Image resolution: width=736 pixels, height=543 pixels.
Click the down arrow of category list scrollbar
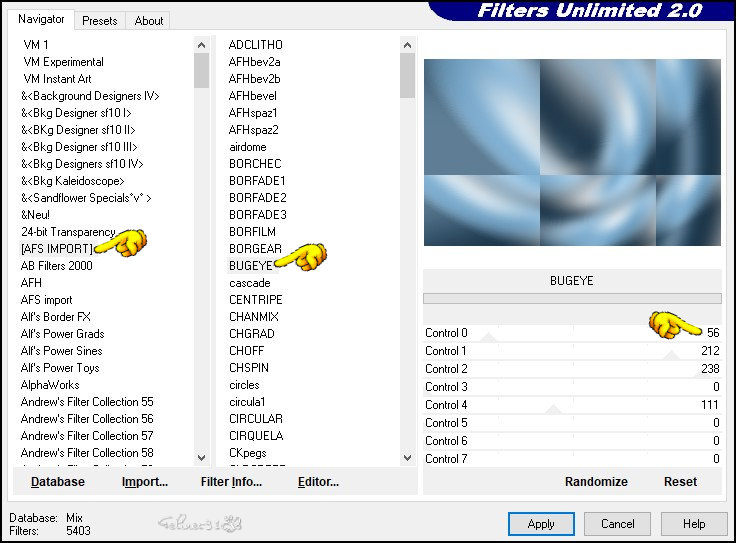click(x=201, y=457)
